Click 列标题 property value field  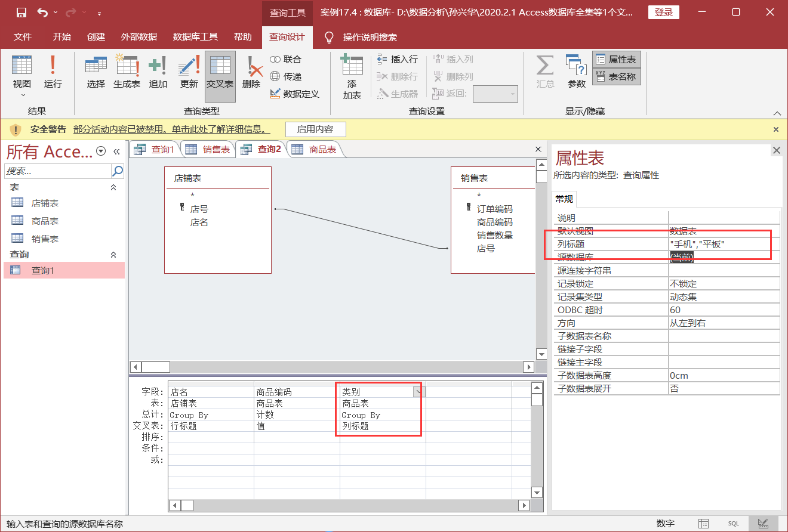pyautogui.click(x=724, y=244)
